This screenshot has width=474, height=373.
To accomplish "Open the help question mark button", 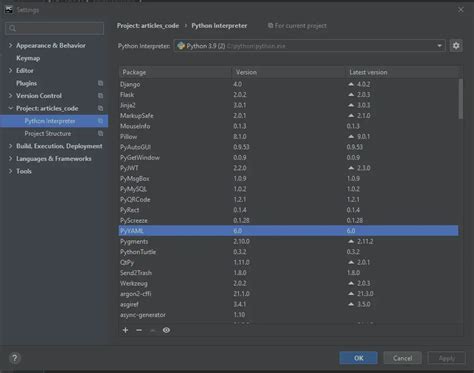I will (x=15, y=358).
